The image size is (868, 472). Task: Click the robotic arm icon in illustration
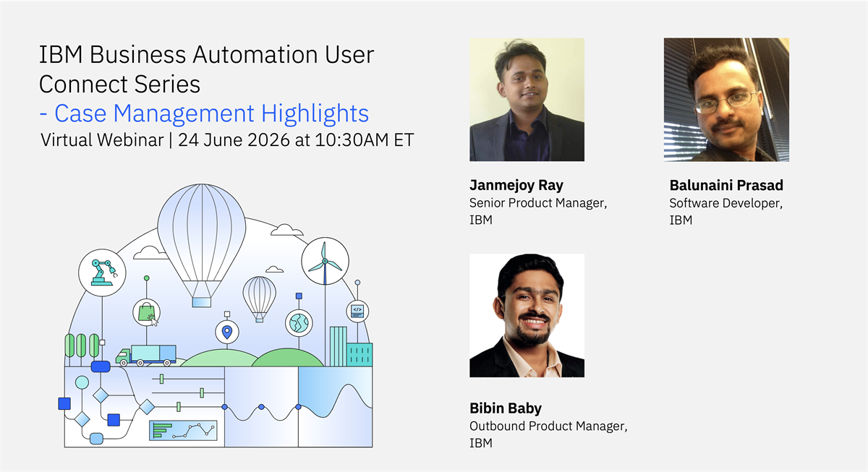click(x=102, y=272)
